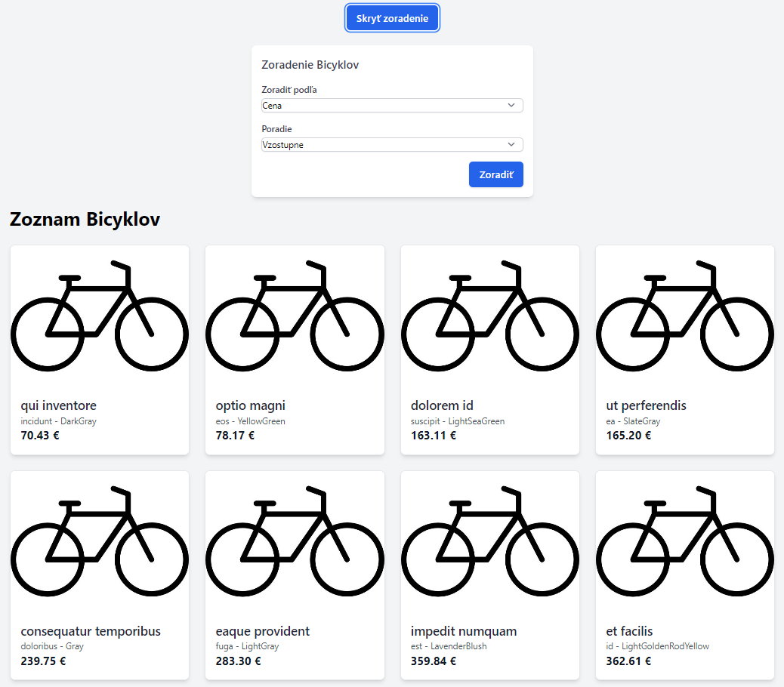Open the Zoradiť podľa dropdown showing Cena
This screenshot has height=687, width=784.
tap(392, 106)
